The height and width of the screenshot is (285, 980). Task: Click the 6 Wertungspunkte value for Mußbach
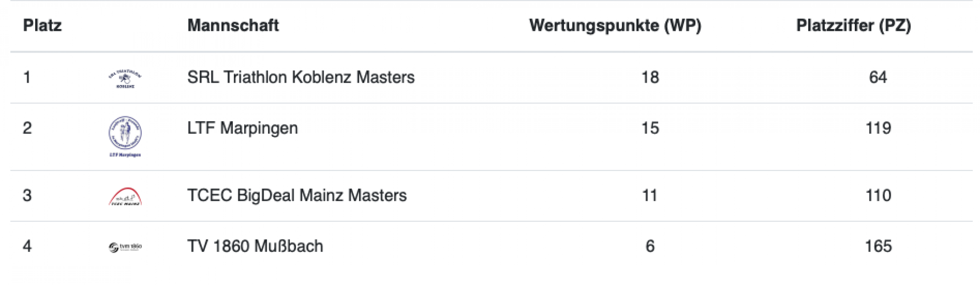(x=650, y=247)
